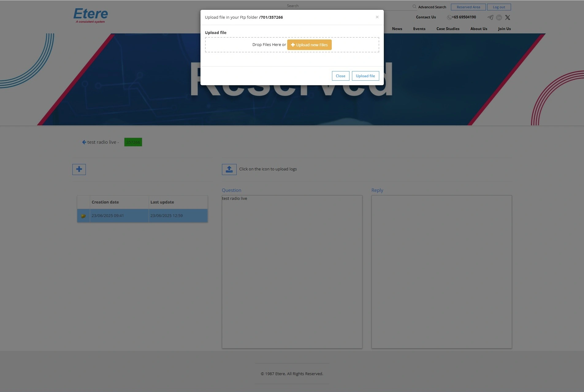Click the blue plus icon button

point(79,169)
